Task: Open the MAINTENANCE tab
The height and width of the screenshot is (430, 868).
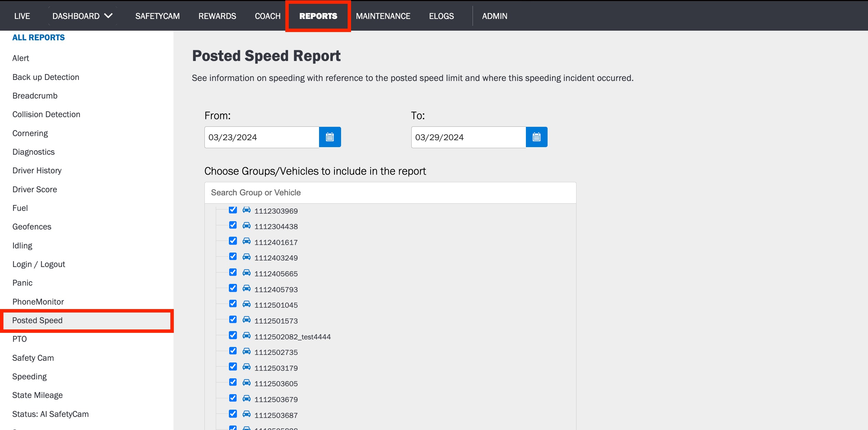Action: 383,16
